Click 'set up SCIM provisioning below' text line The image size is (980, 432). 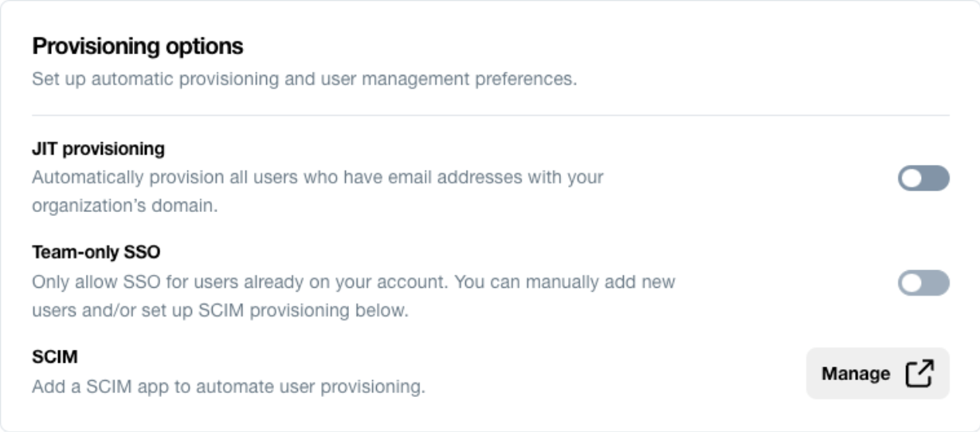point(220,310)
